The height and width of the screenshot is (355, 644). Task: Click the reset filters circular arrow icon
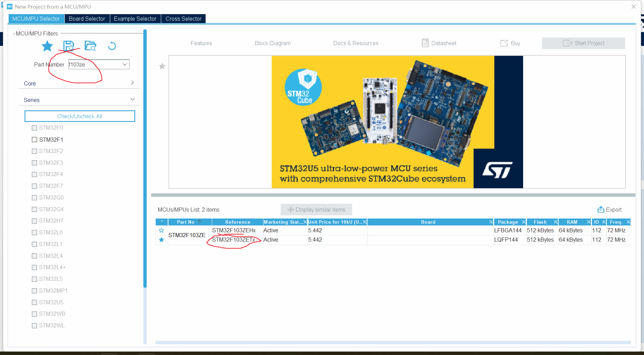click(x=112, y=46)
